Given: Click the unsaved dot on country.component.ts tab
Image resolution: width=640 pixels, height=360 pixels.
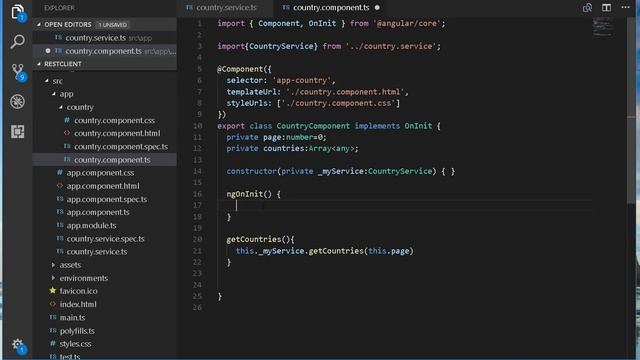Looking at the screenshot, I should [377, 7].
